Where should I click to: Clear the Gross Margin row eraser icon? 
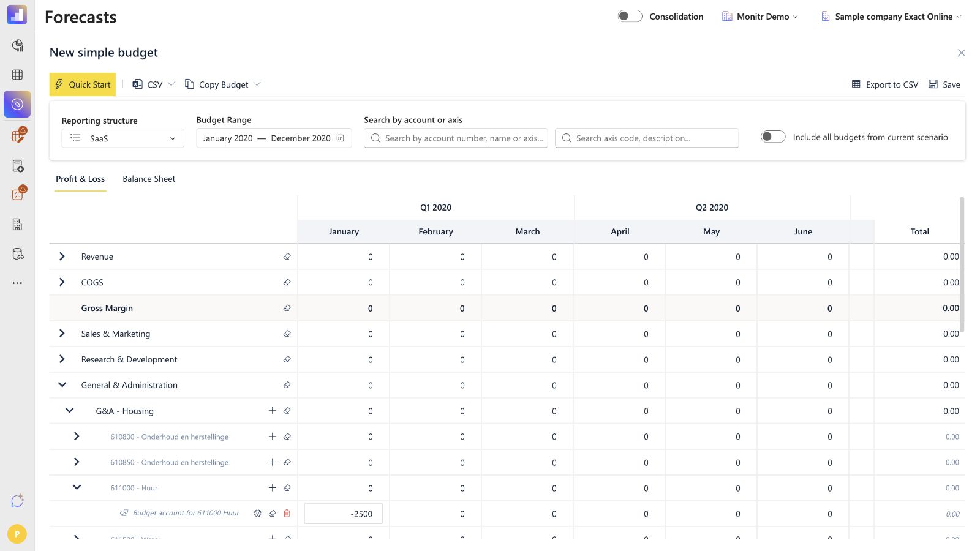click(287, 308)
